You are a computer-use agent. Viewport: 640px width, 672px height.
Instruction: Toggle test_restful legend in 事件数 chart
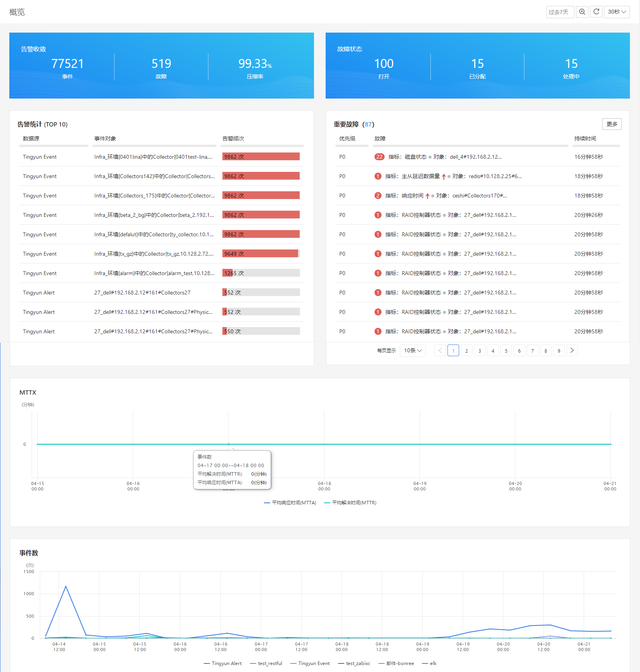266,663
